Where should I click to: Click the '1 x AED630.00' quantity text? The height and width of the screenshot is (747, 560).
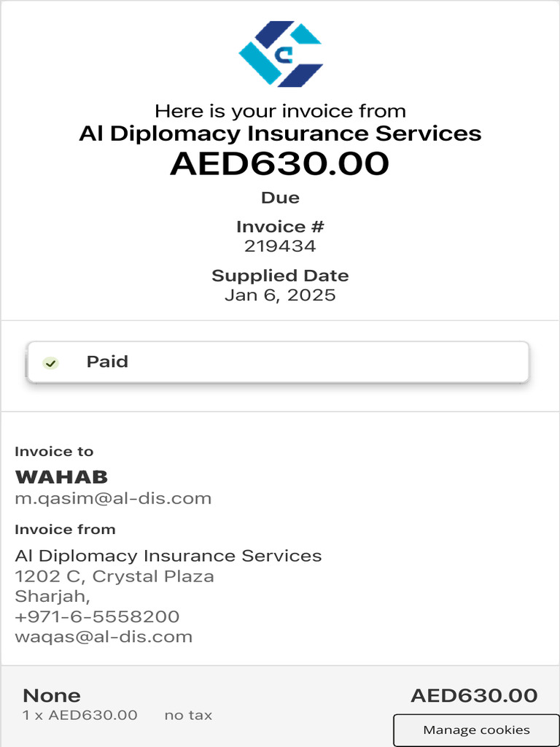(x=80, y=715)
